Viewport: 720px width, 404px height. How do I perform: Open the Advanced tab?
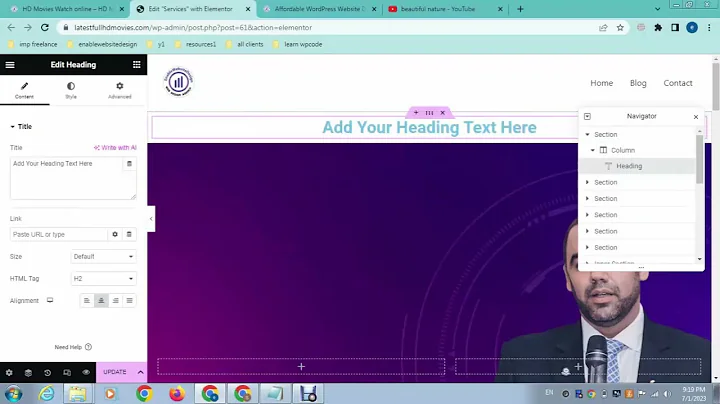click(x=120, y=90)
